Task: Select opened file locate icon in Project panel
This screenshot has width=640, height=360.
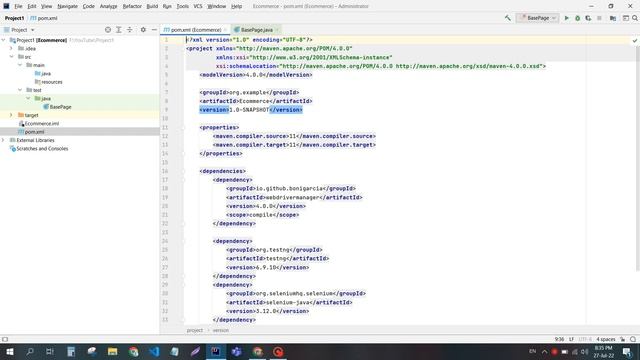Action: (x=108, y=30)
